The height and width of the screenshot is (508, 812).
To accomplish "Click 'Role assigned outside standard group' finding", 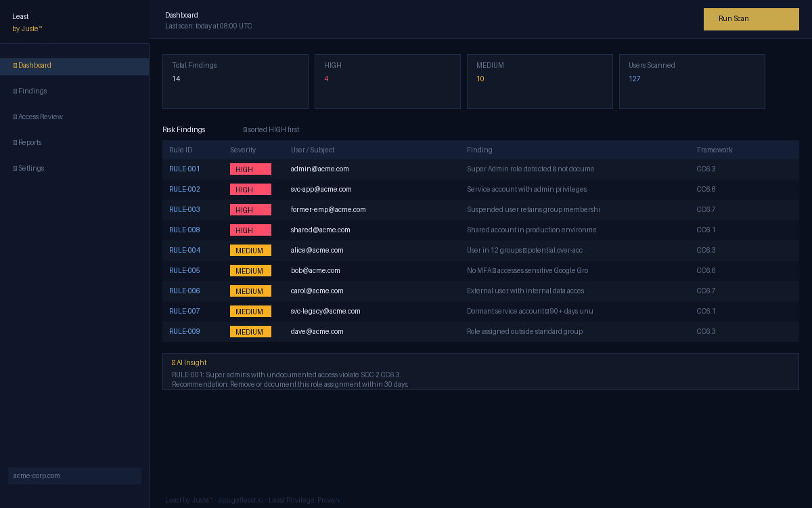I will pyautogui.click(x=524, y=331).
